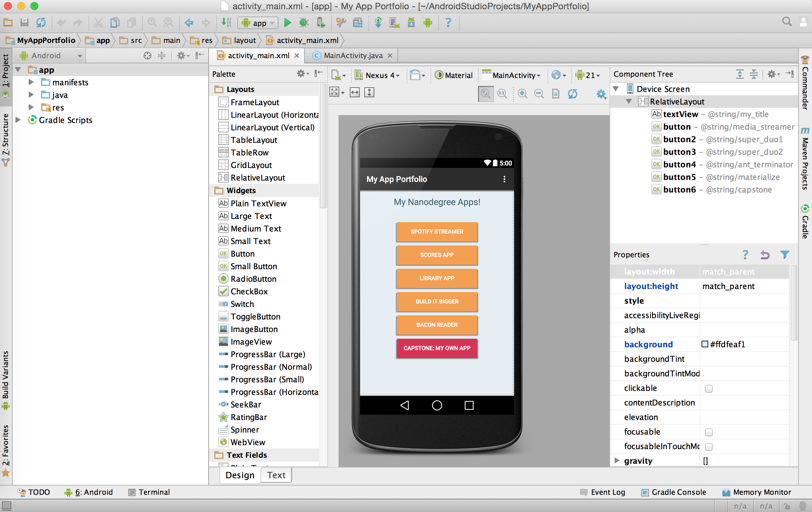Click the CAPSTONE: MY OWN APP button

click(437, 348)
